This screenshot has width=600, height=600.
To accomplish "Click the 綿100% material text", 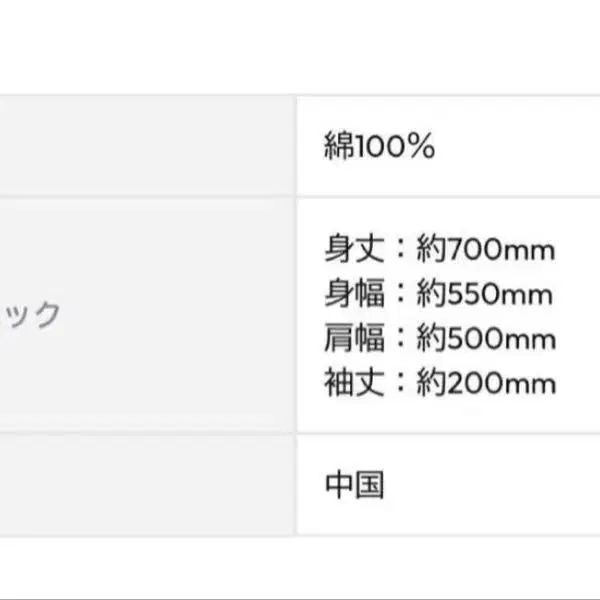I will pos(379,145).
